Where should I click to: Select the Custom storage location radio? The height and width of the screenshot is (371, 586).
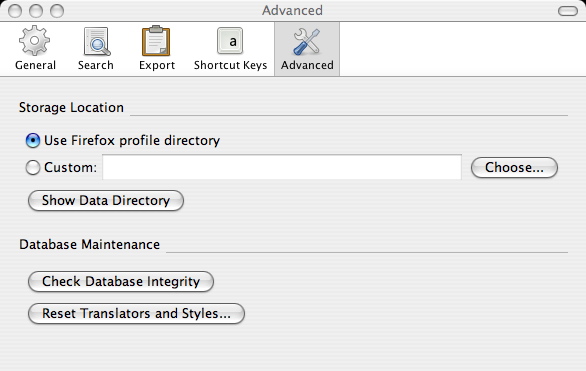[33, 167]
